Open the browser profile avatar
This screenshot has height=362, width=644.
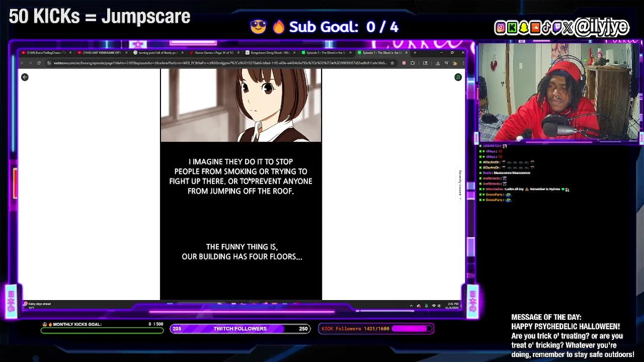click(x=455, y=63)
